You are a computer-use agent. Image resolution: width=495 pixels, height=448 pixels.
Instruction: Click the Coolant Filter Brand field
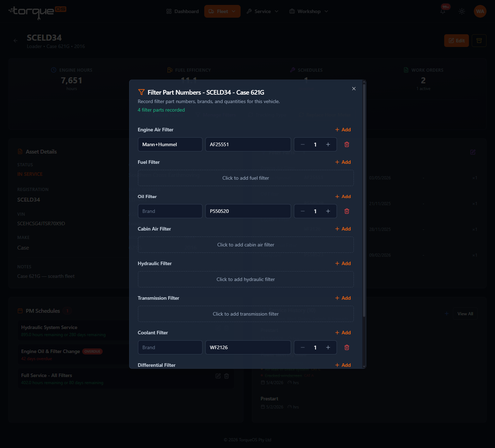(170, 347)
